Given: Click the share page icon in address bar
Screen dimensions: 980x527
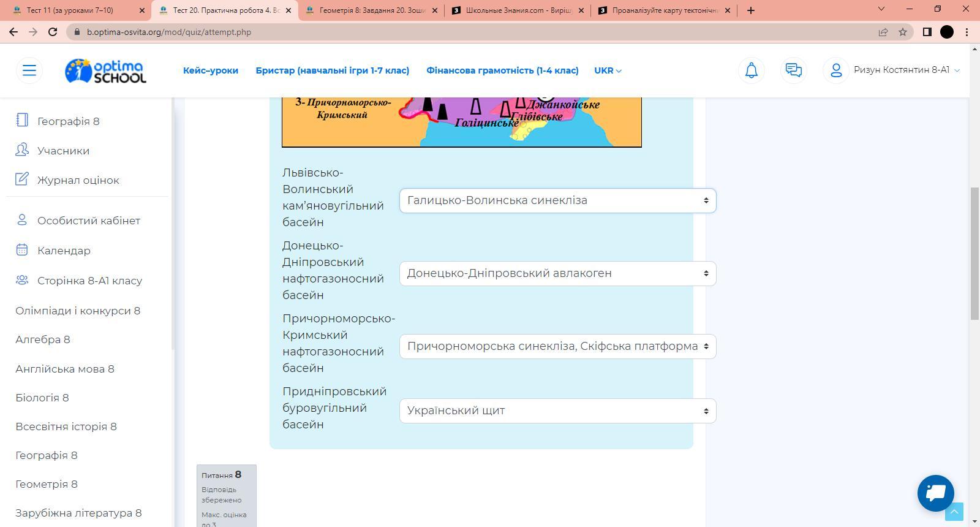Looking at the screenshot, I should (883, 32).
